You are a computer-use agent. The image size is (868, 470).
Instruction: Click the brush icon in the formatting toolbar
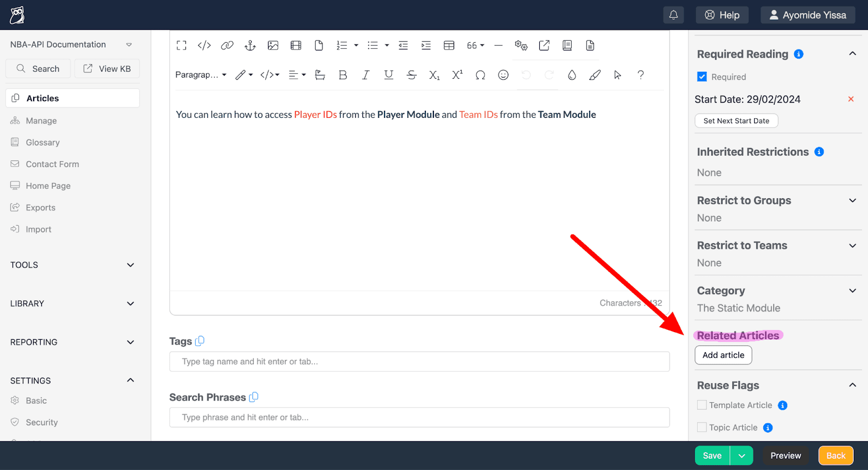point(595,75)
